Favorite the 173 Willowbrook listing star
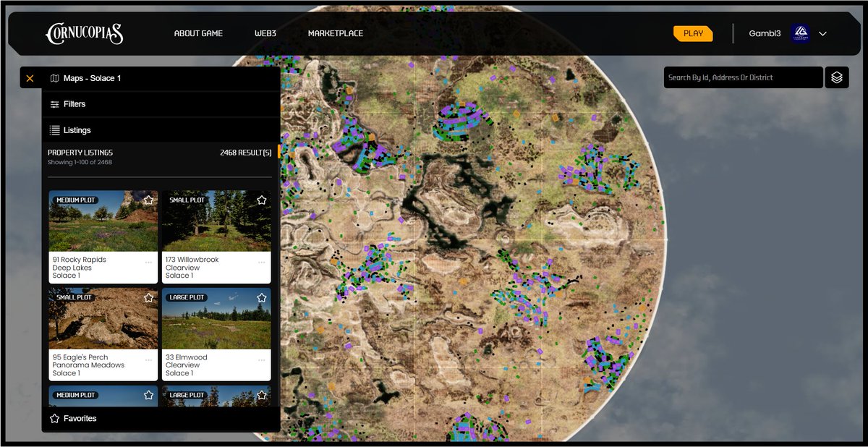This screenshot has width=868, height=447. click(262, 200)
